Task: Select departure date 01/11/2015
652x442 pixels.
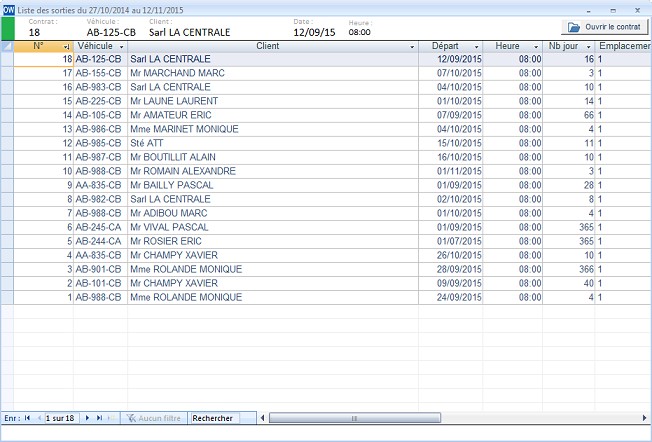Action: pyautogui.click(x=450, y=171)
